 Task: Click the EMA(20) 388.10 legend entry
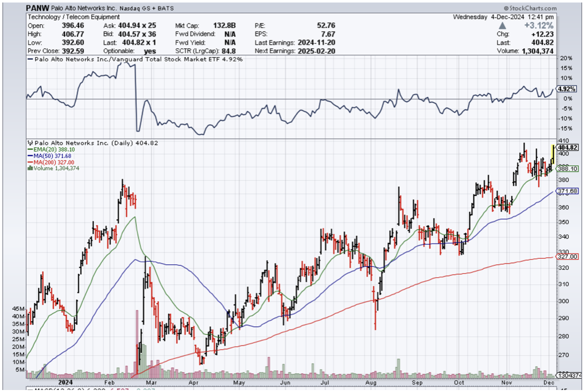pyautogui.click(x=51, y=150)
